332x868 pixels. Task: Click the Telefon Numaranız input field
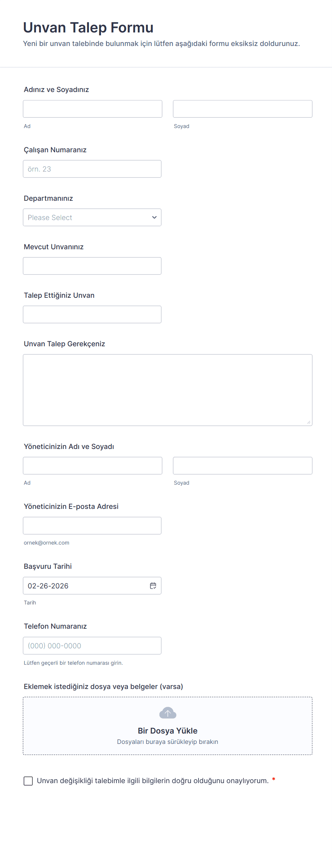(92, 645)
